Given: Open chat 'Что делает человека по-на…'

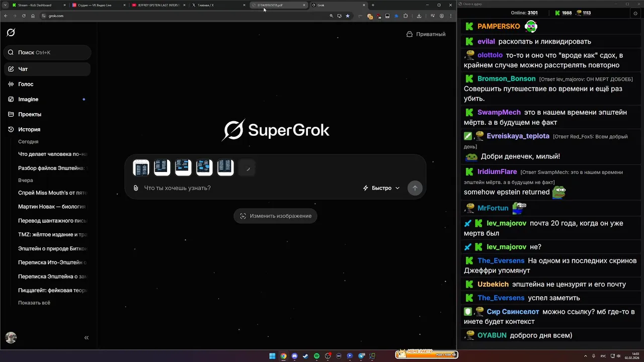Looking at the screenshot, I should (x=53, y=154).
